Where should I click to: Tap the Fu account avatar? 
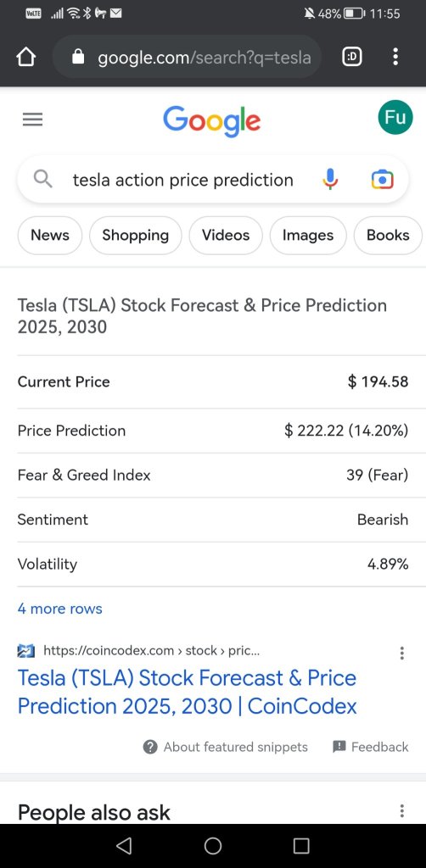pos(395,117)
